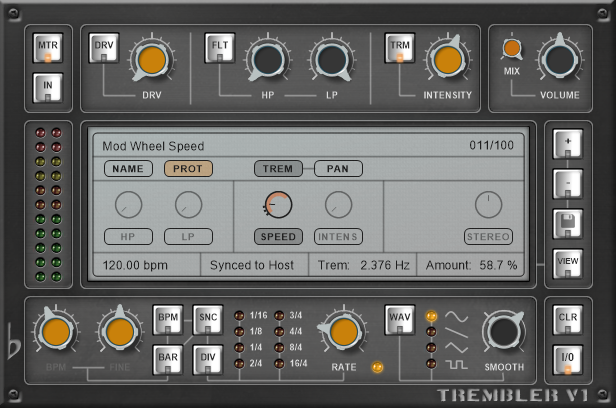Toggle the SNC host sync button
This screenshot has width=616, height=408.
tap(207, 318)
